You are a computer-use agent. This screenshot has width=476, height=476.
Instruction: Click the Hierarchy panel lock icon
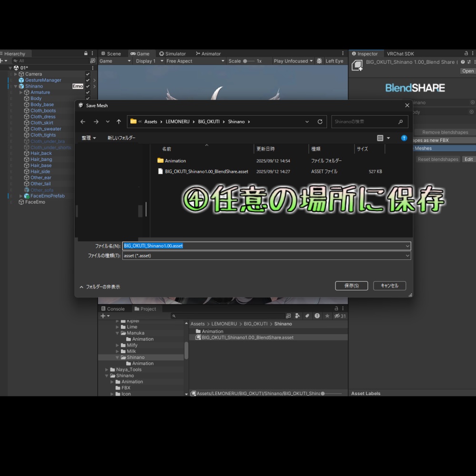[x=86, y=53]
